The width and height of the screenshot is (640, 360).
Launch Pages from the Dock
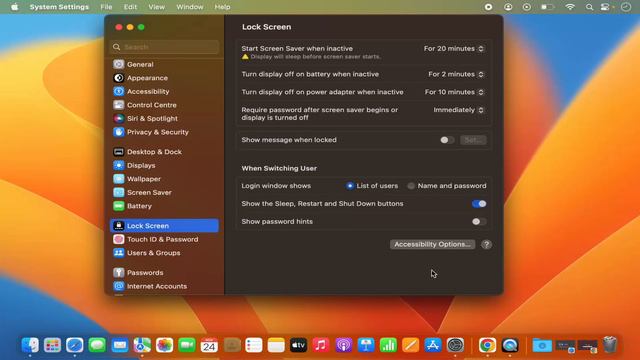[411, 345]
